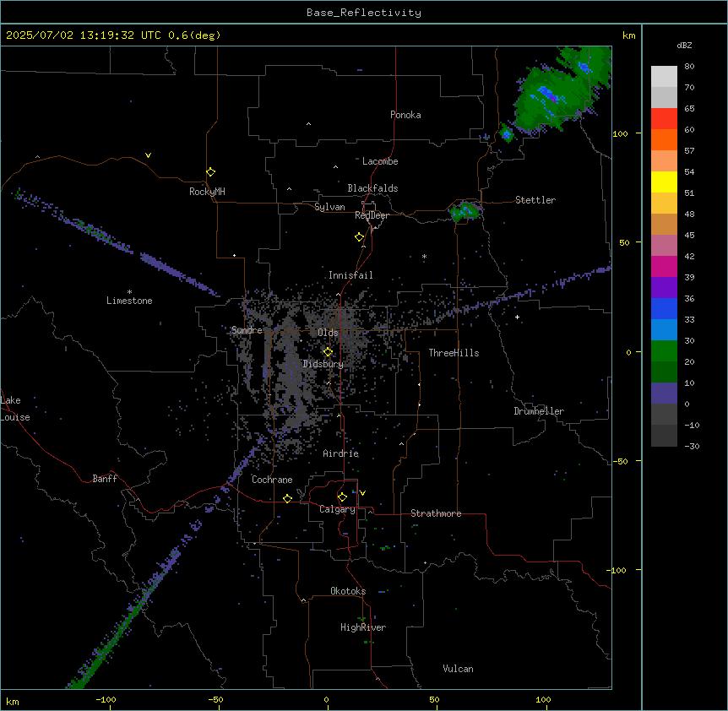Click the red 60 dBZ legend swatch
This screenshot has height=711, width=728.
pyautogui.click(x=664, y=118)
